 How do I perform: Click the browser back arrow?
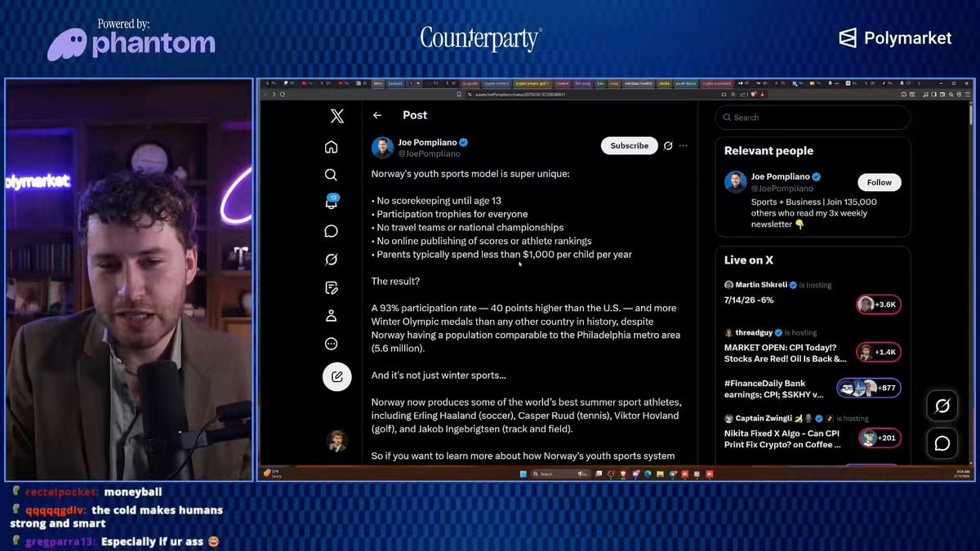point(265,94)
